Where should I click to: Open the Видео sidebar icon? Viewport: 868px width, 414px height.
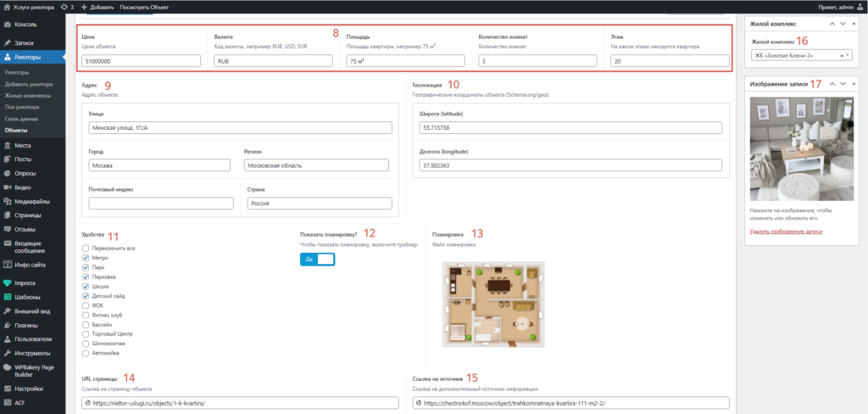click(7, 187)
